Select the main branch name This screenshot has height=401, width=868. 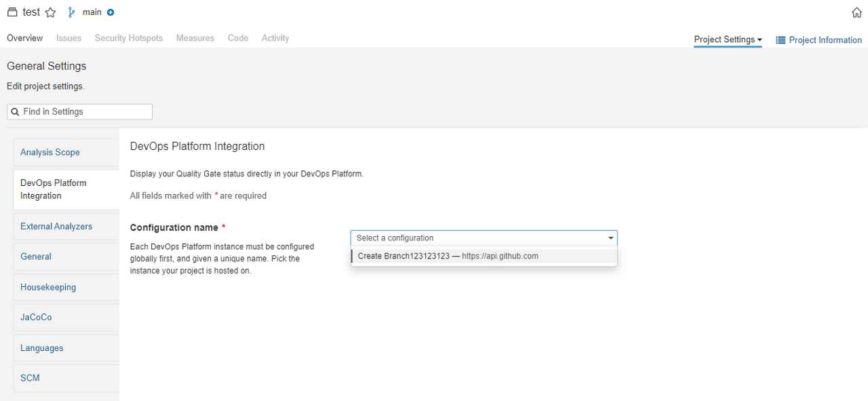pos(92,12)
